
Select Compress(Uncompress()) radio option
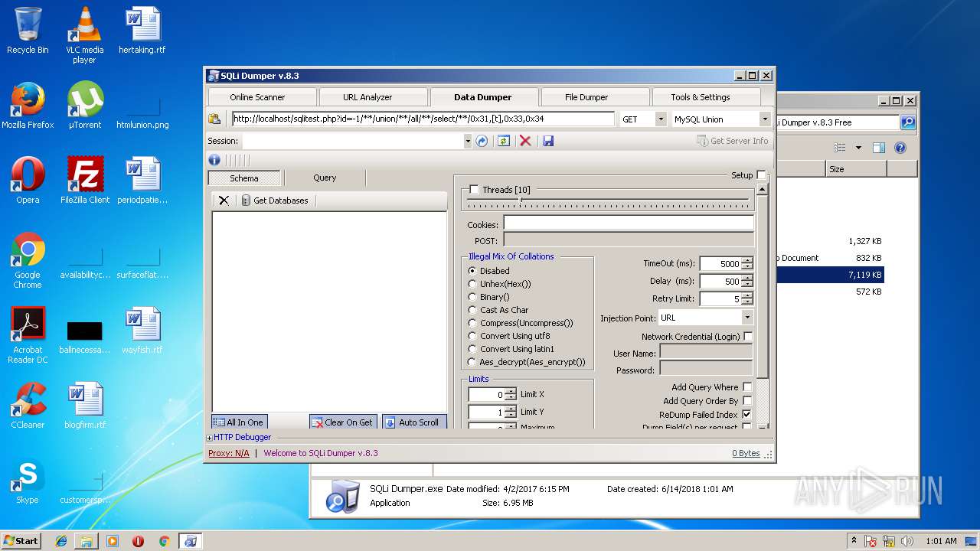click(x=472, y=323)
